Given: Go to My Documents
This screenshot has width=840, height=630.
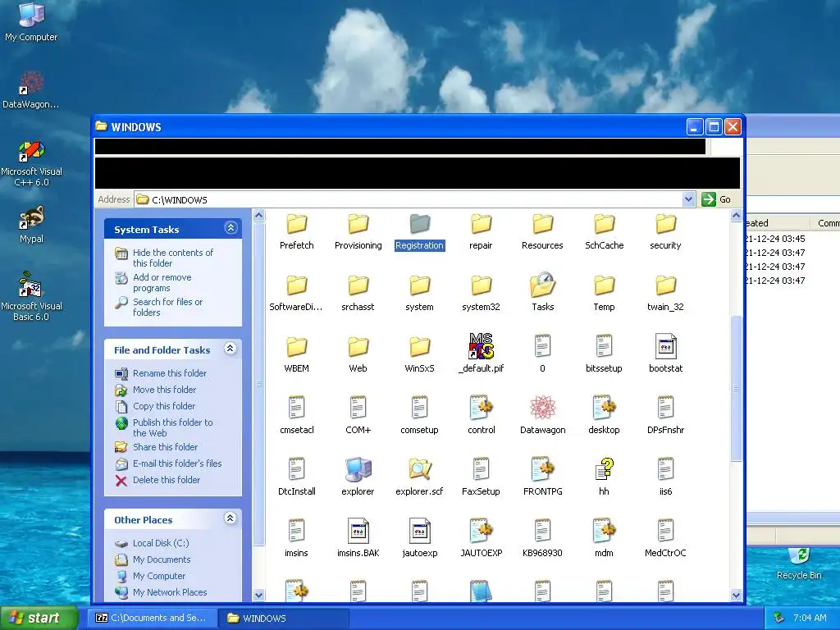Looking at the screenshot, I should click(x=162, y=559).
